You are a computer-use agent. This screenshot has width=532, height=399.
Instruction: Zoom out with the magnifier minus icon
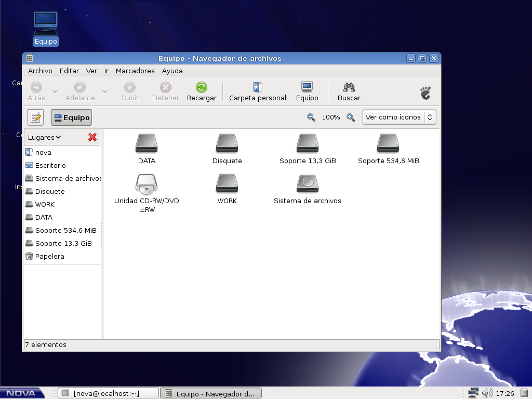pos(311,117)
